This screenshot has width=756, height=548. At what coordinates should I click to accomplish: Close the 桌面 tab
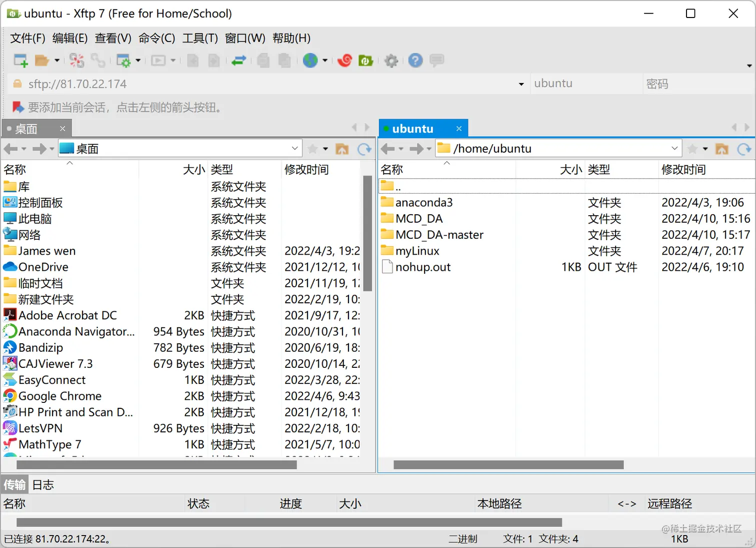(x=62, y=129)
